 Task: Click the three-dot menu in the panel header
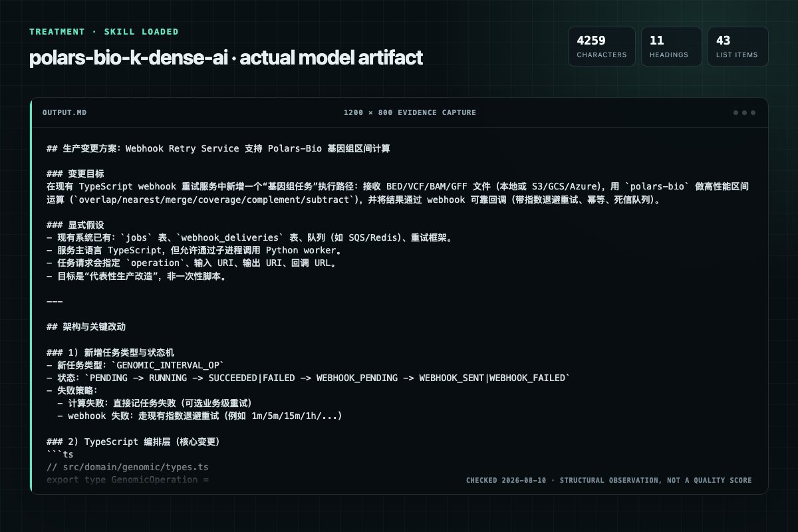click(x=744, y=112)
